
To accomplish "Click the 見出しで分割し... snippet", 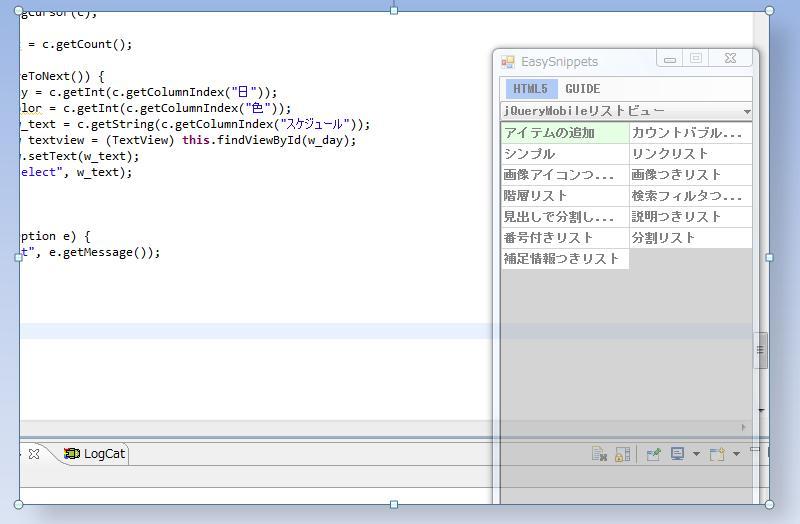I will 565,217.
